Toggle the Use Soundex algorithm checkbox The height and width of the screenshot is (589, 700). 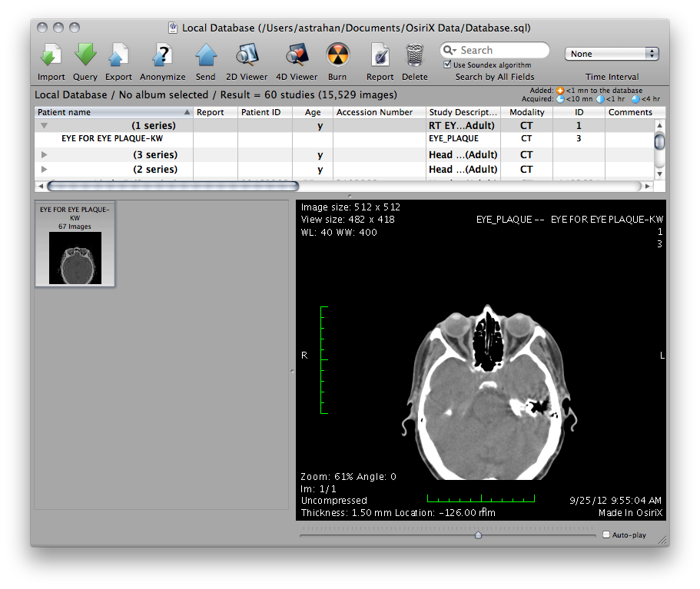(x=448, y=65)
